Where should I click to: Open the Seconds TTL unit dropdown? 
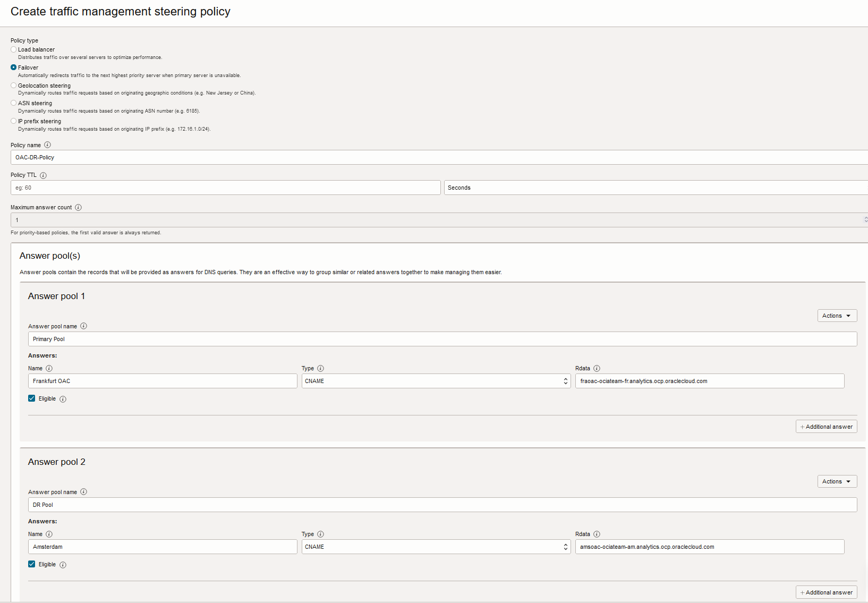click(x=656, y=188)
